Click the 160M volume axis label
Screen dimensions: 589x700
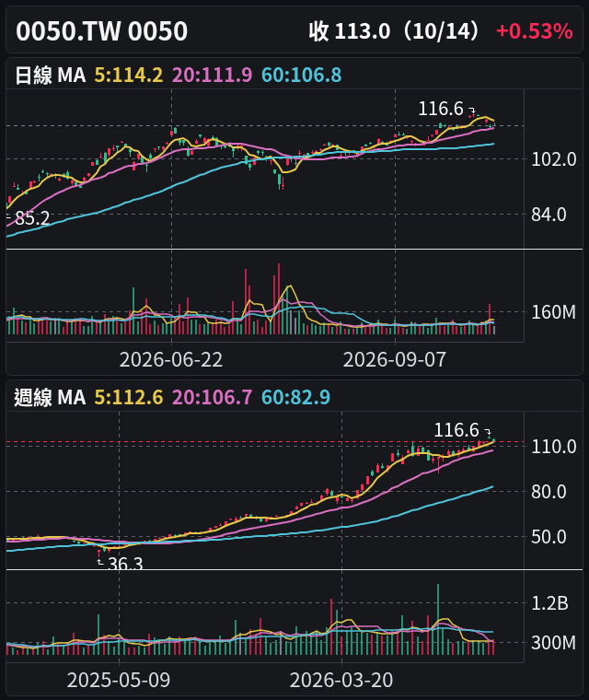click(553, 312)
